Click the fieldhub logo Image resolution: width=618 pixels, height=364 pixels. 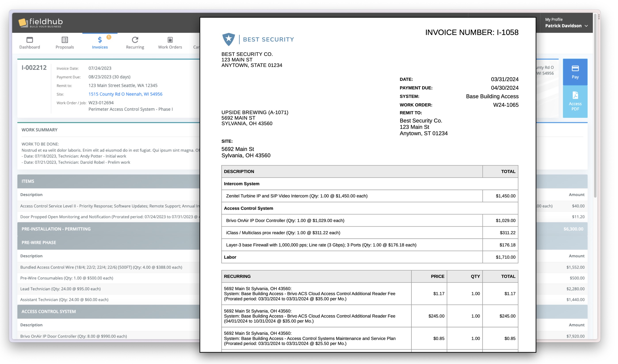pyautogui.click(x=41, y=23)
